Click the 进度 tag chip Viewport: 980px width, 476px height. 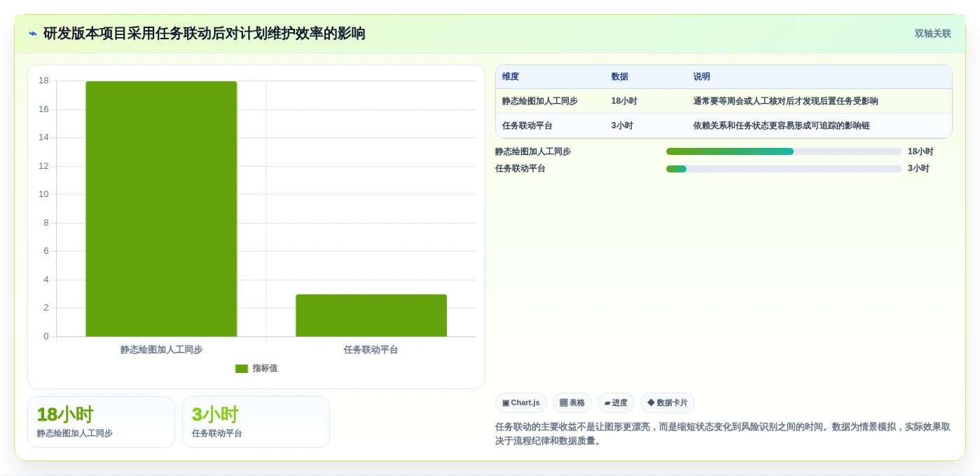pos(616,403)
